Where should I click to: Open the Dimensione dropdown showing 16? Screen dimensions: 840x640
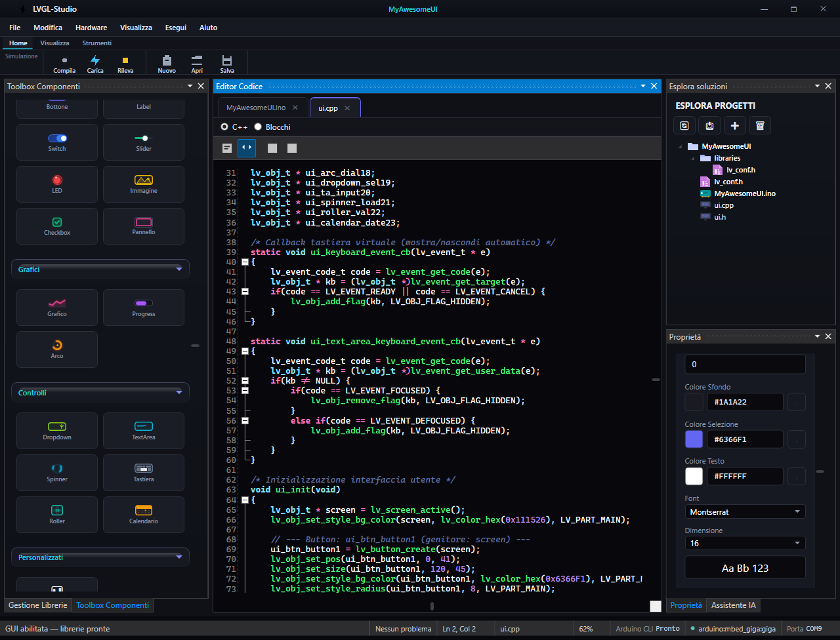[745, 543]
